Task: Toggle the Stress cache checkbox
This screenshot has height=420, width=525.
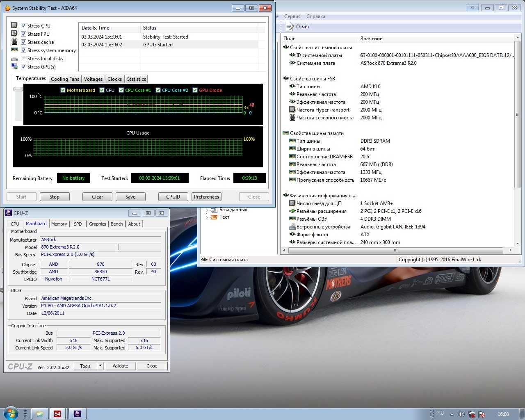Action: 24,42
